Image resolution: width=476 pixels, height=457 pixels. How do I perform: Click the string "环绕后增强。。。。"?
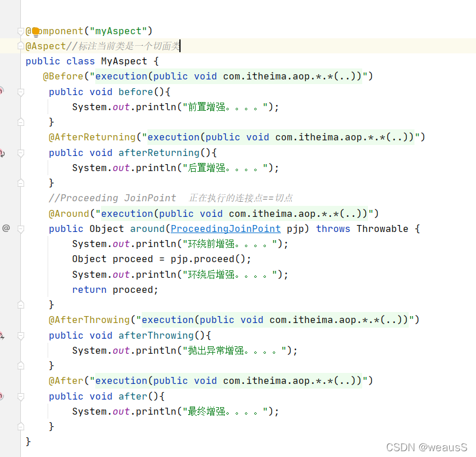[230, 275]
